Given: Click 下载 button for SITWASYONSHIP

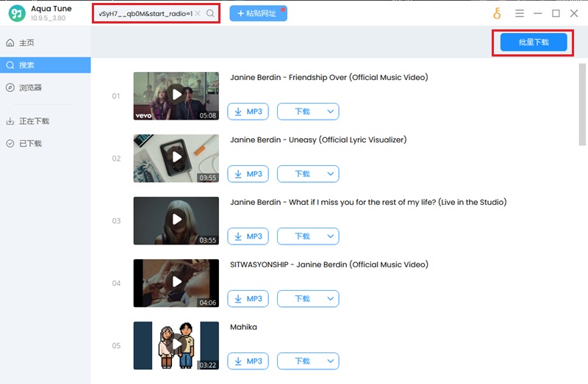Looking at the screenshot, I should tap(302, 299).
